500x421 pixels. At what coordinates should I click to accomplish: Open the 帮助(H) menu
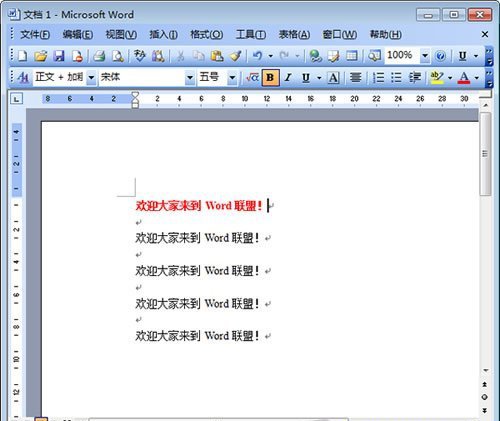385,34
